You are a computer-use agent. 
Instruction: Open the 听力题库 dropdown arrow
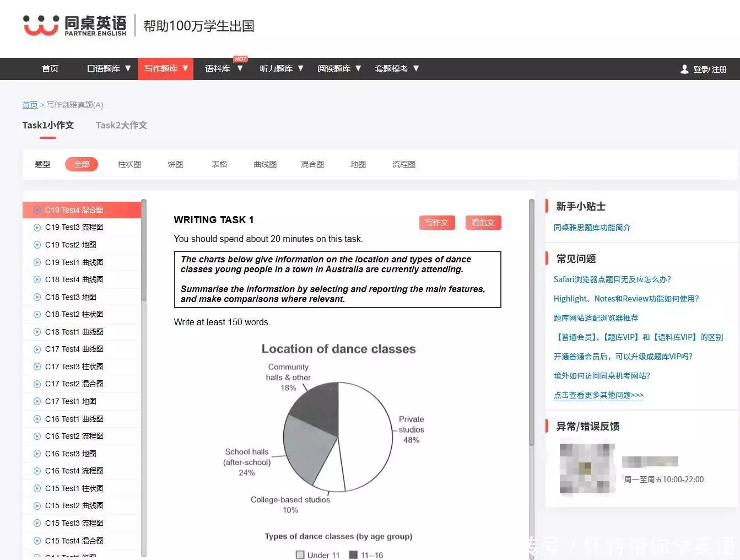coord(300,68)
